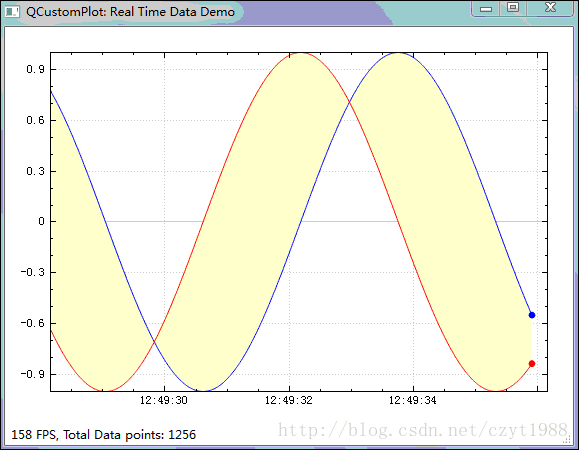Click the 12:49:34 time axis label

click(412, 400)
